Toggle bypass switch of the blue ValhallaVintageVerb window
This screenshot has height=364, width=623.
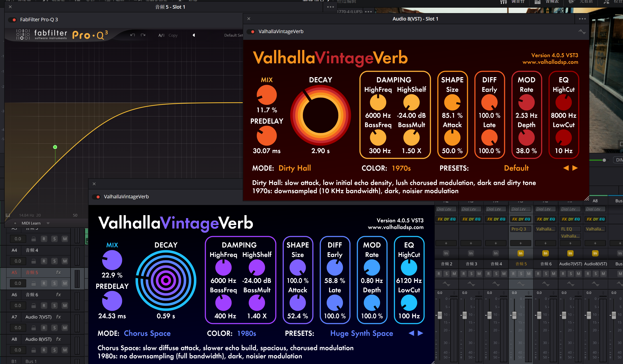pyautogui.click(x=96, y=197)
